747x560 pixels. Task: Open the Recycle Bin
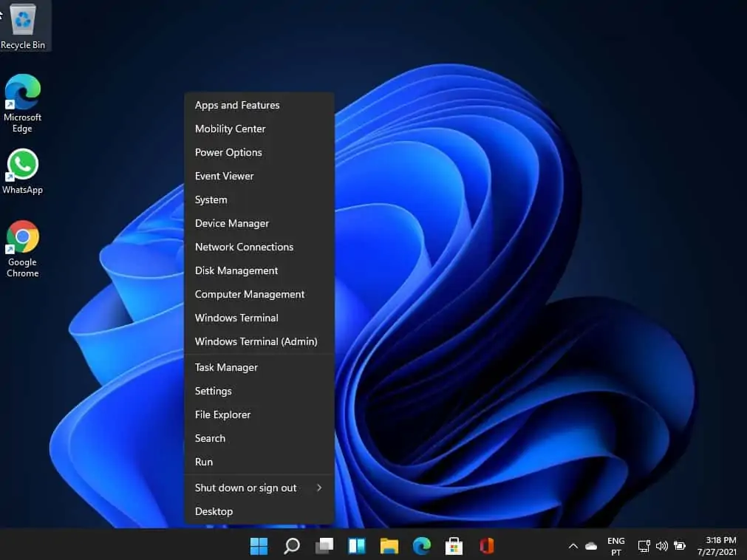(22, 22)
